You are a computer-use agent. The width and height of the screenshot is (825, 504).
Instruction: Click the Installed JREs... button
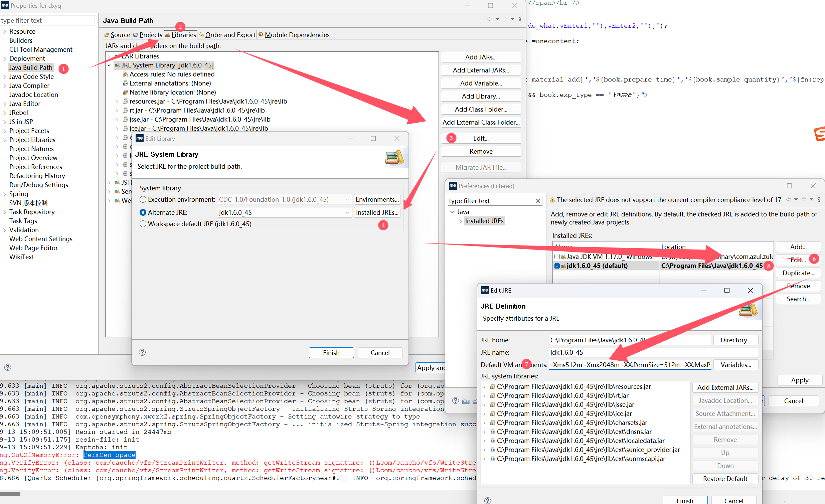[x=377, y=212]
